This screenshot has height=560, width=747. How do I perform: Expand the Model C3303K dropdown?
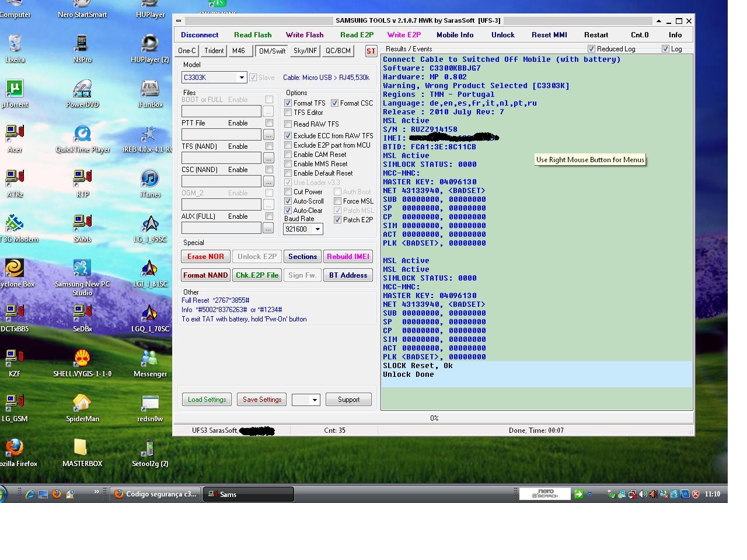tap(242, 78)
